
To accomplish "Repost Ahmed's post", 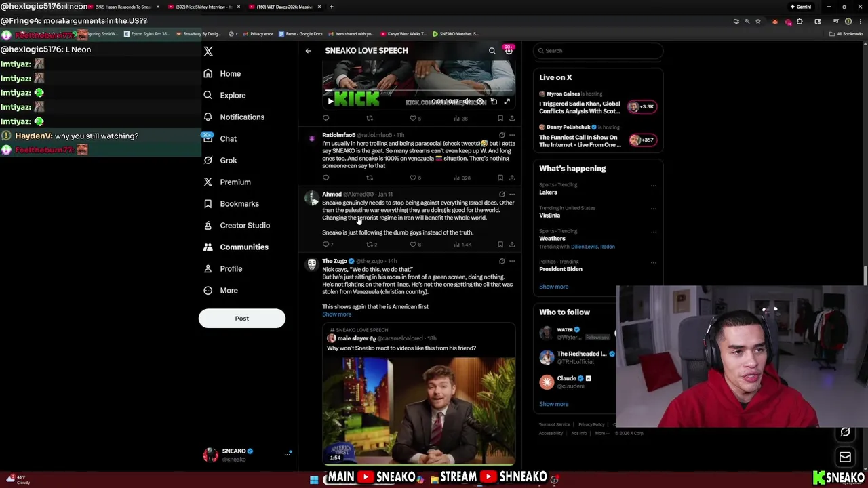I will (x=371, y=244).
